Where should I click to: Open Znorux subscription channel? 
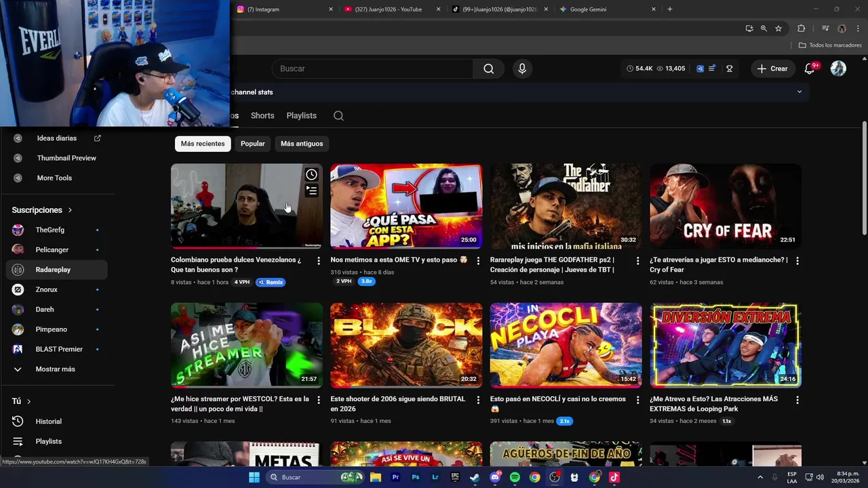point(58,289)
